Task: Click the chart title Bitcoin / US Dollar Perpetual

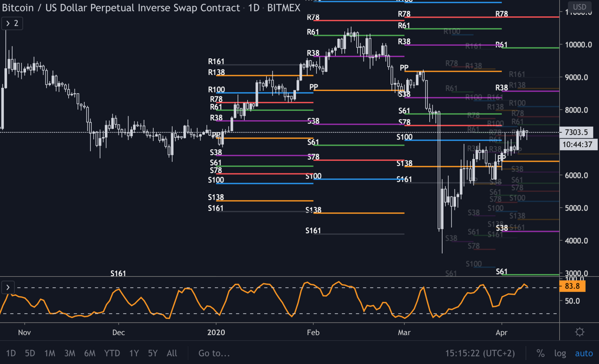Action: pyautogui.click(x=121, y=8)
